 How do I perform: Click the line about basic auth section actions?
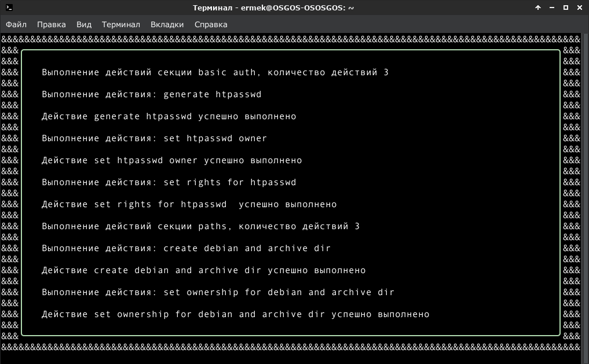[215, 72]
